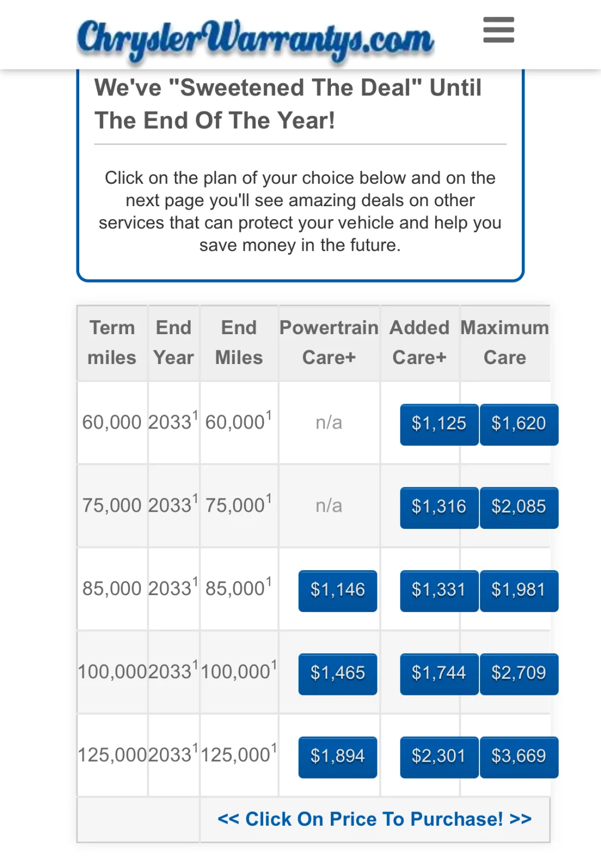Pick the $1,465 Powertrain Care+ price
601x868 pixels.
pyautogui.click(x=337, y=674)
